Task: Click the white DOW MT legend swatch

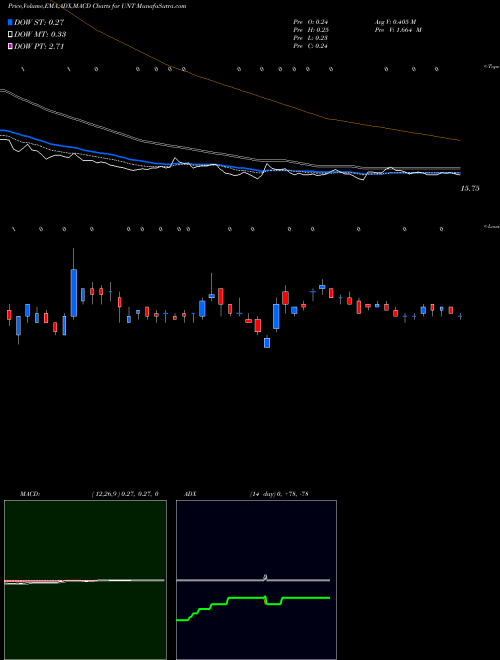Action: pyautogui.click(x=11, y=35)
